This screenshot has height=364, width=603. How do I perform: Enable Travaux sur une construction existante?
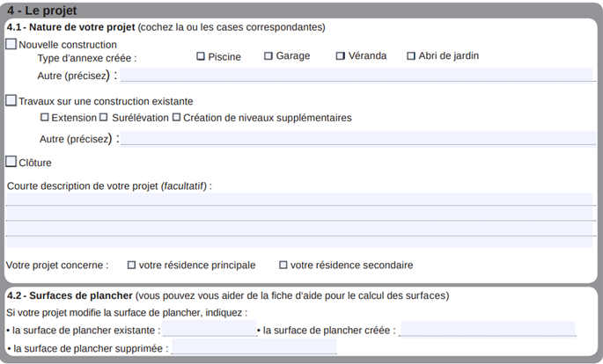pos(11,101)
